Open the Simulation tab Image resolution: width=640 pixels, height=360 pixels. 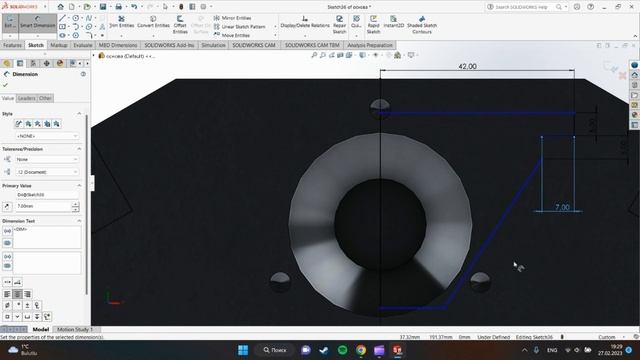pyautogui.click(x=213, y=45)
